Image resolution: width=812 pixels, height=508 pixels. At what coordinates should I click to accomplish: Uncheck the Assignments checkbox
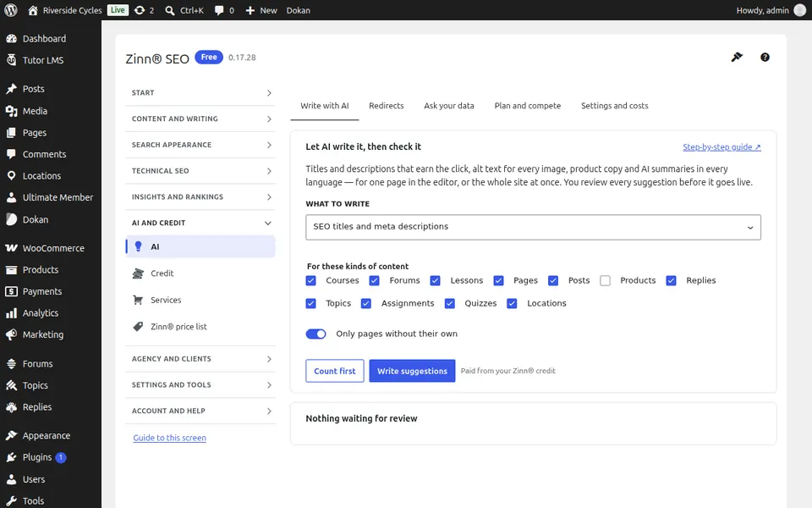click(366, 303)
